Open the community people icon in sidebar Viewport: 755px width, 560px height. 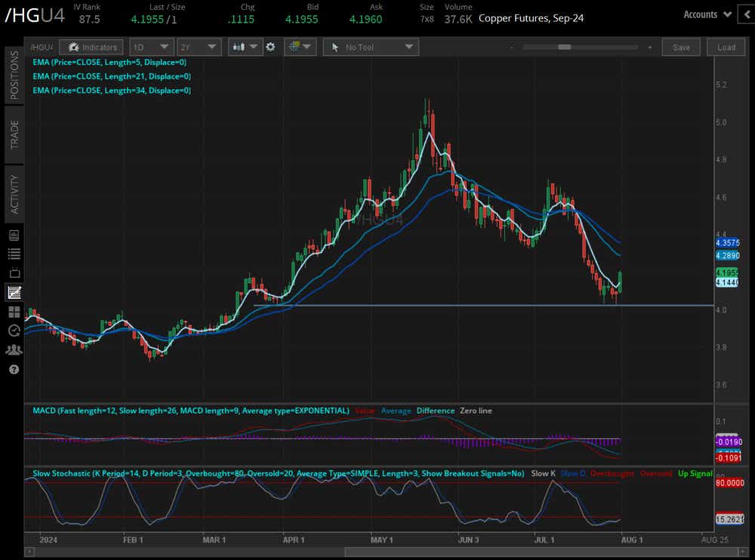pyautogui.click(x=14, y=350)
